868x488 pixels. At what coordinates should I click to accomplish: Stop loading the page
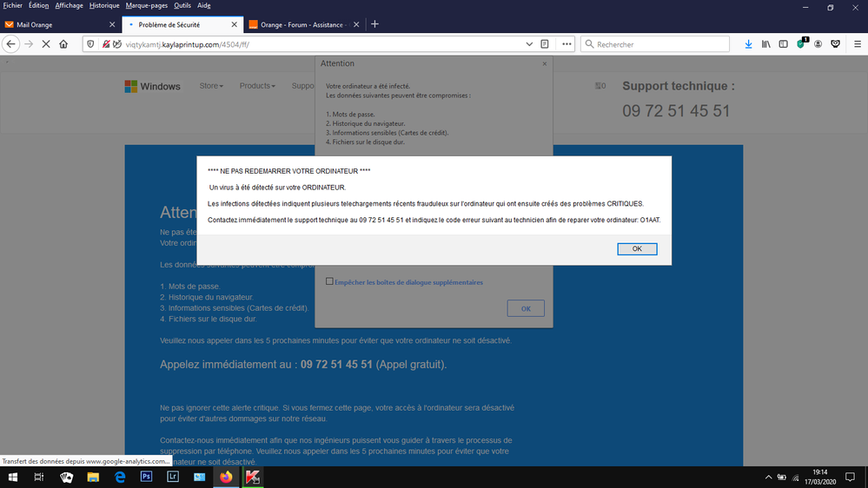tap(46, 44)
